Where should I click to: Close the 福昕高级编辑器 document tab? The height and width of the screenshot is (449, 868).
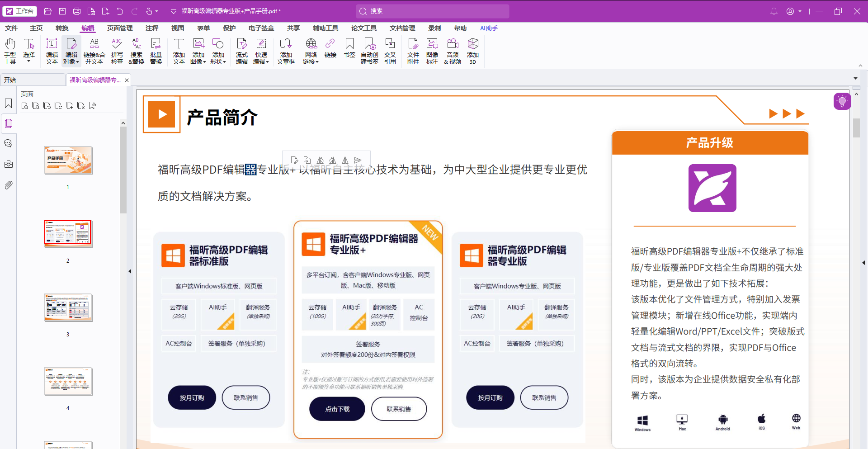(127, 80)
